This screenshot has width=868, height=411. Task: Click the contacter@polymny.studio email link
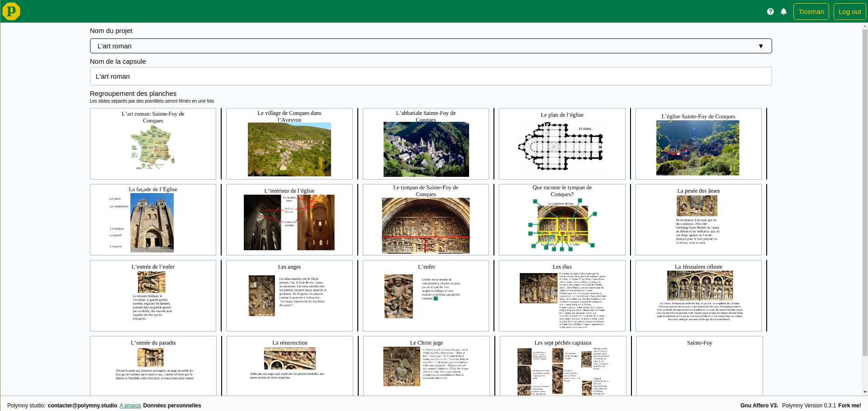click(x=82, y=406)
